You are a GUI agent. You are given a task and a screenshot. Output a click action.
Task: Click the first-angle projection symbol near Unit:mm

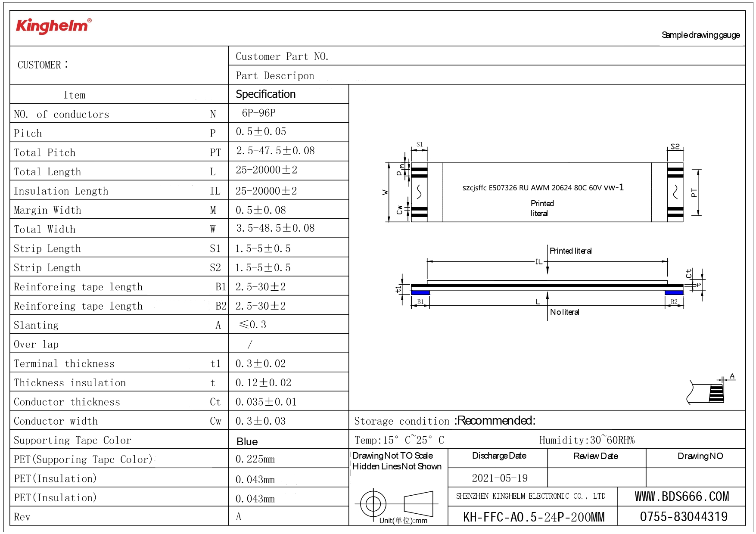coord(396,503)
